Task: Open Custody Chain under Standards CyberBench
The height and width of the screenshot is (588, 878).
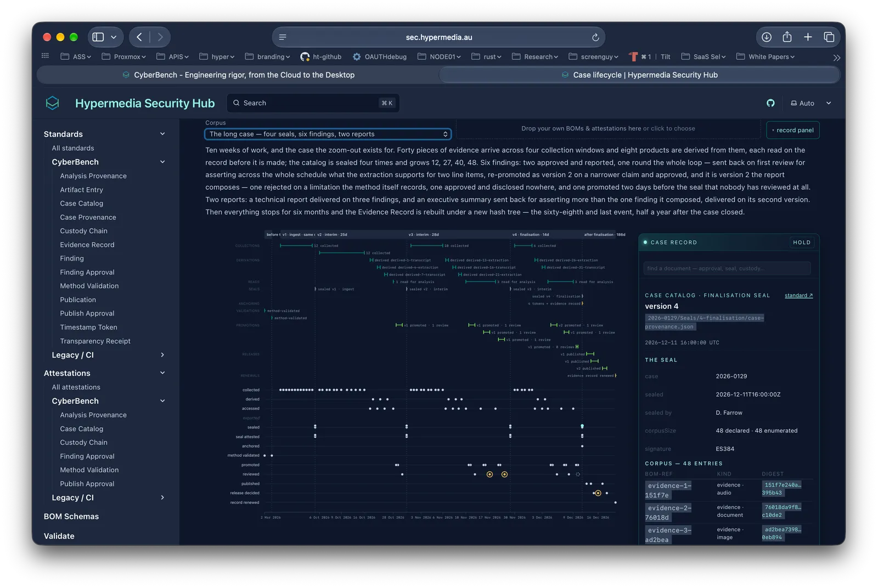Action: (84, 231)
